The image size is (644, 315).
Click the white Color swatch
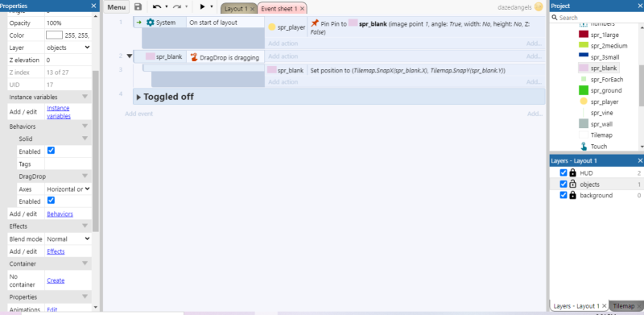pyautogui.click(x=54, y=35)
